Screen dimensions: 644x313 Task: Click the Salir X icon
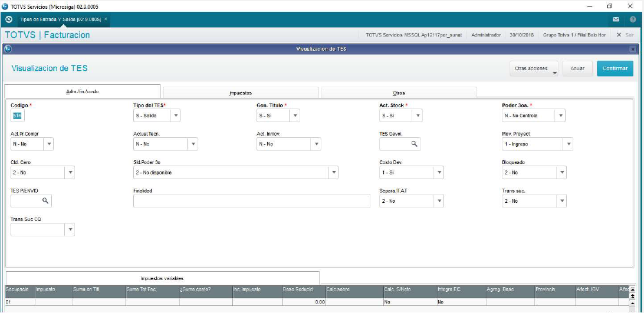pos(619,35)
